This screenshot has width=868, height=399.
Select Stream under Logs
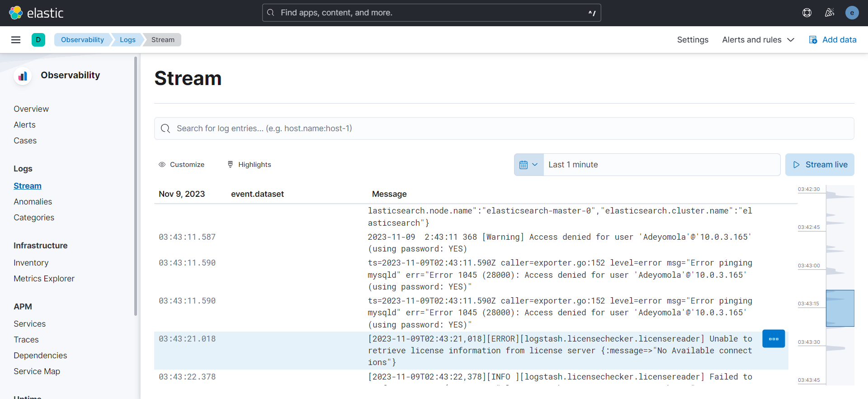click(x=28, y=186)
